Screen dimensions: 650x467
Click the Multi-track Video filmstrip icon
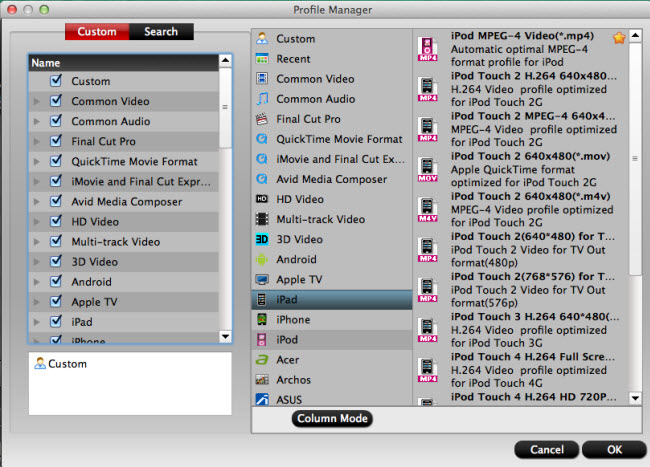262,219
